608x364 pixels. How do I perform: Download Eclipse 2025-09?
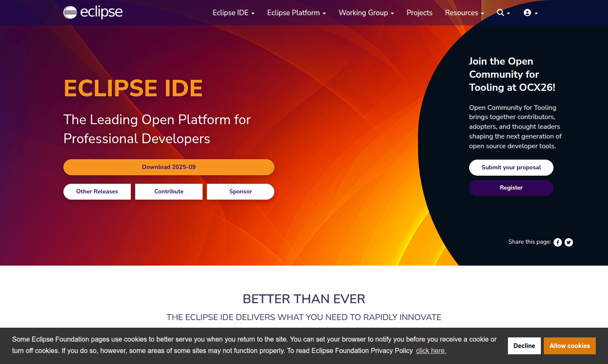point(168,167)
